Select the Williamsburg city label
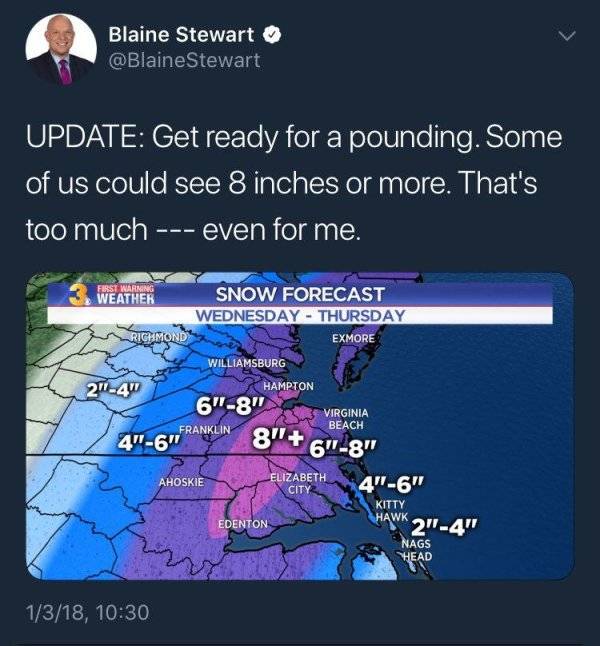This screenshot has height=646, width=600. click(x=247, y=362)
